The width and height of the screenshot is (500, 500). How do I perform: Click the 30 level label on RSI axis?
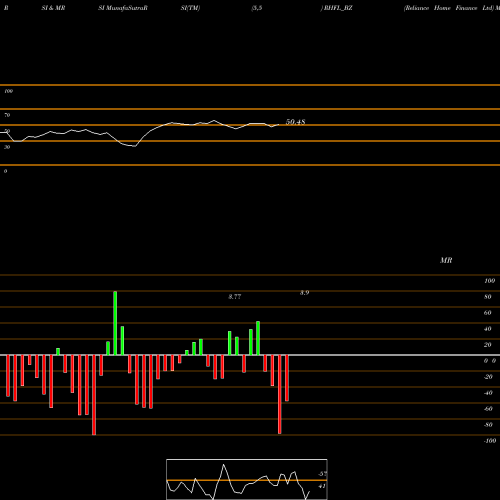click(x=7, y=147)
